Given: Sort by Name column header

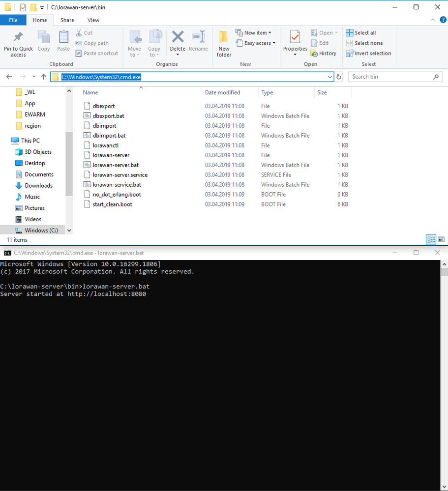Looking at the screenshot, I should pos(90,93).
